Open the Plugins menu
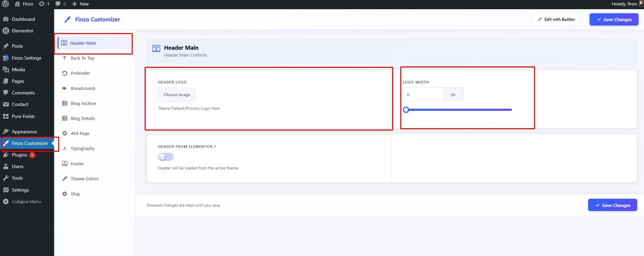The image size is (644, 256). tap(19, 155)
